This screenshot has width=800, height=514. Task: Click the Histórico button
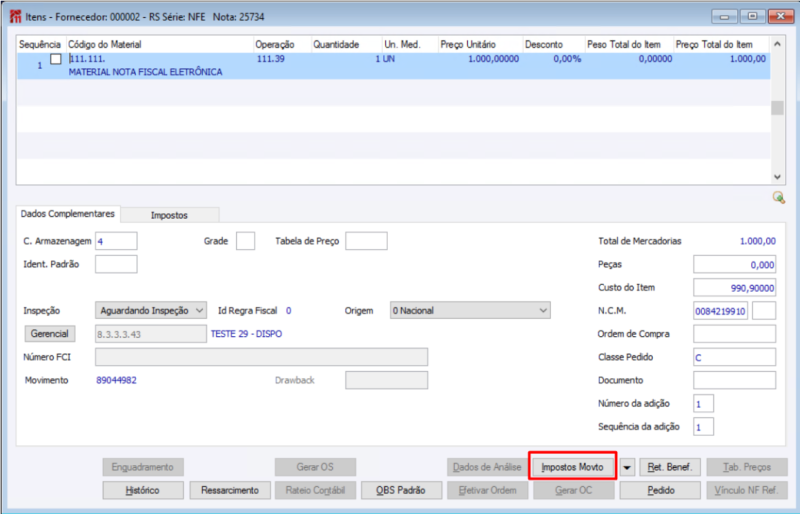[x=143, y=491]
